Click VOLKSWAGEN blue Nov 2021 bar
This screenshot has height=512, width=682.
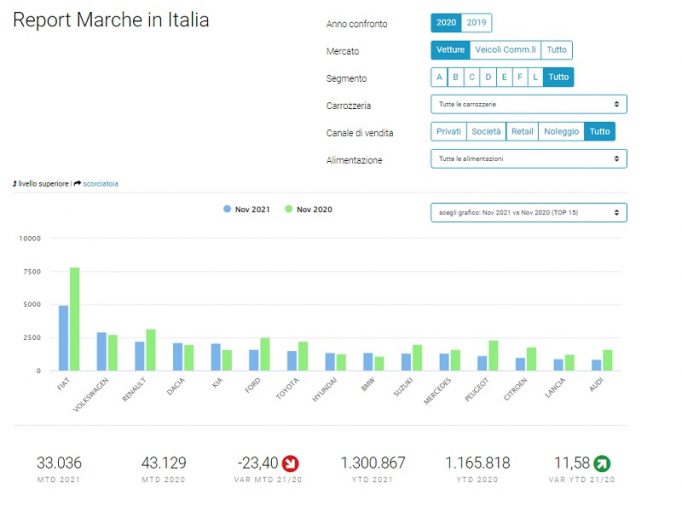pos(101,351)
